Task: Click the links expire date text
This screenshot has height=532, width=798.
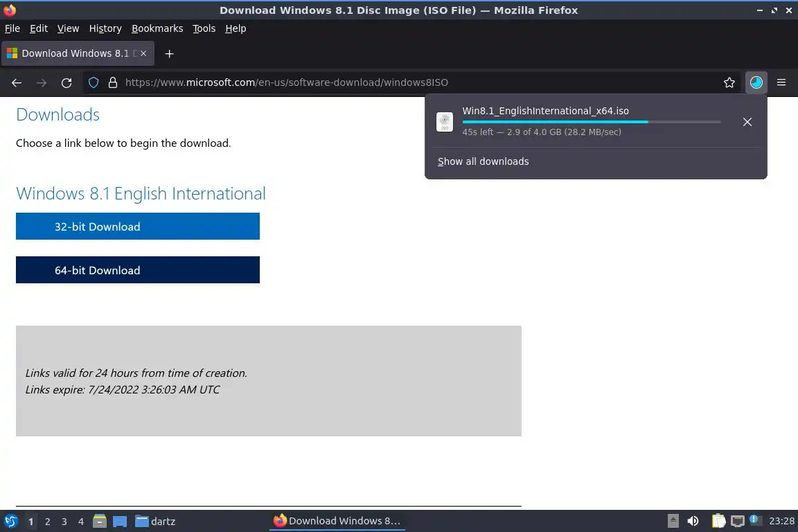Action: [123, 389]
